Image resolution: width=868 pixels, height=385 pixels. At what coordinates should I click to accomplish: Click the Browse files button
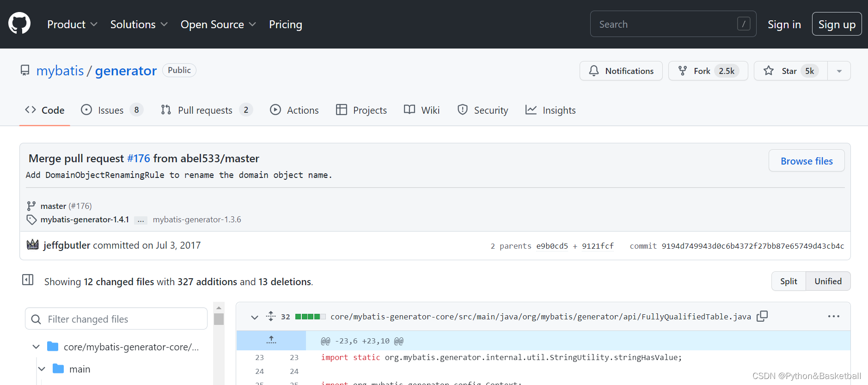point(807,161)
